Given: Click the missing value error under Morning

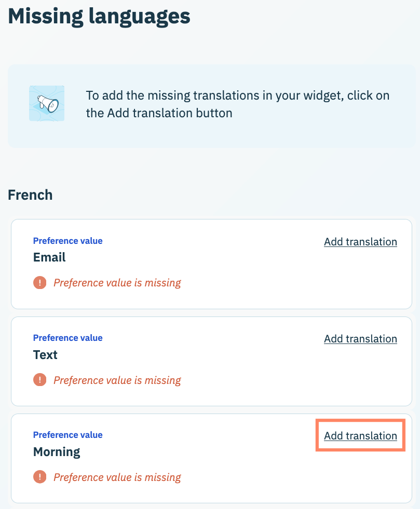Looking at the screenshot, I should (x=117, y=477).
